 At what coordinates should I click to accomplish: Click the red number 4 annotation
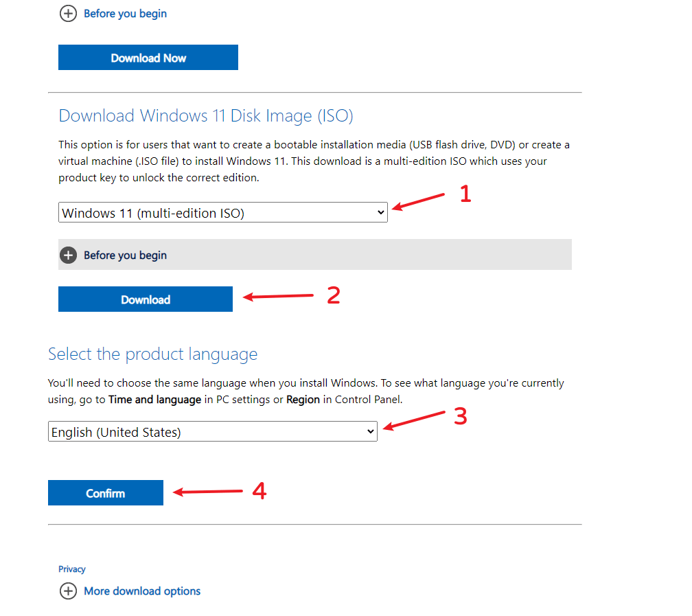pos(259,491)
